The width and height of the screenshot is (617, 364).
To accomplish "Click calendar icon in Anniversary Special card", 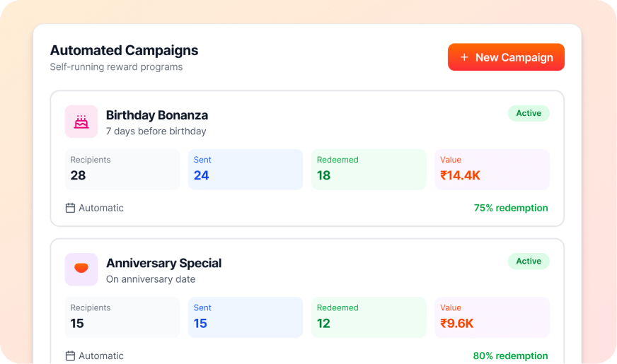I will coord(70,356).
